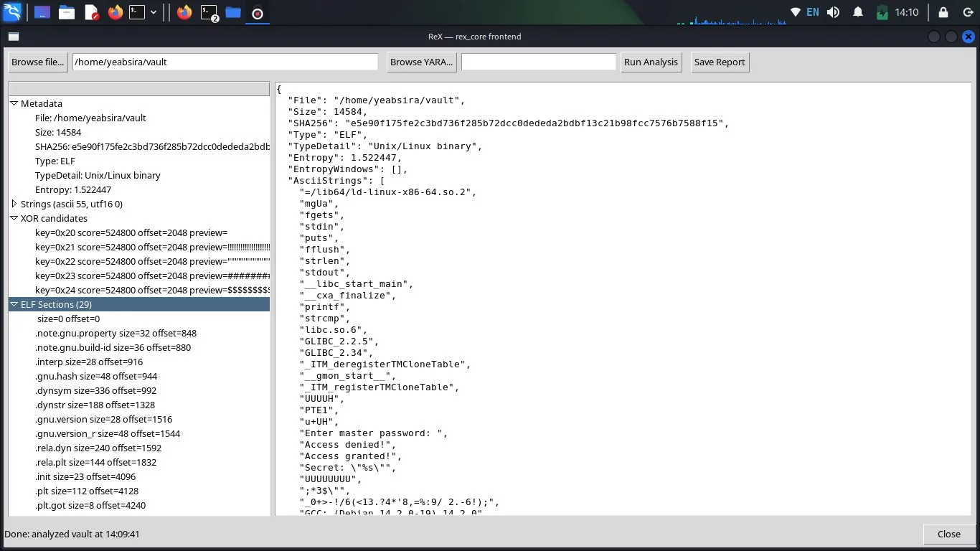Image resolution: width=980 pixels, height=551 pixels.
Task: Click the show desktop icon in panel
Action: click(42, 12)
